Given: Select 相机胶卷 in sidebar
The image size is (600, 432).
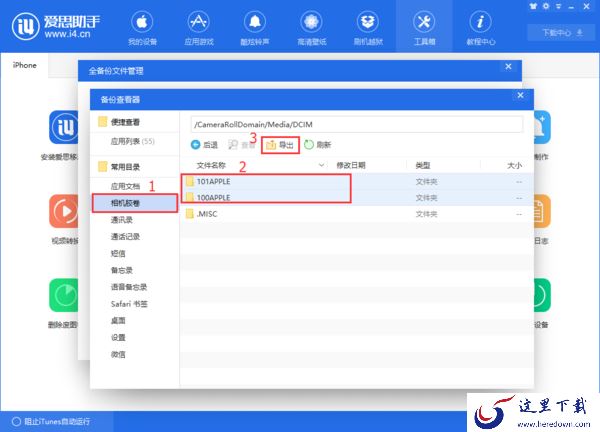Looking at the screenshot, I should pyautogui.click(x=135, y=203).
